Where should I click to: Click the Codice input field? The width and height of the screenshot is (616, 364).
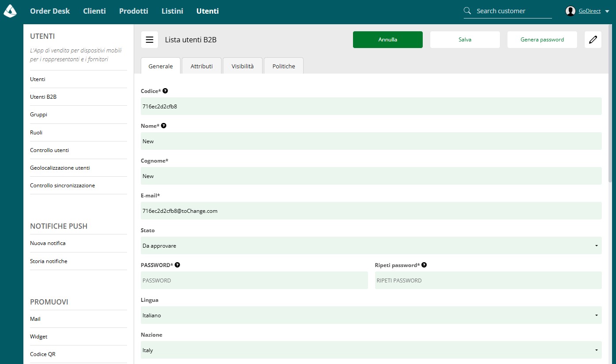click(x=371, y=106)
